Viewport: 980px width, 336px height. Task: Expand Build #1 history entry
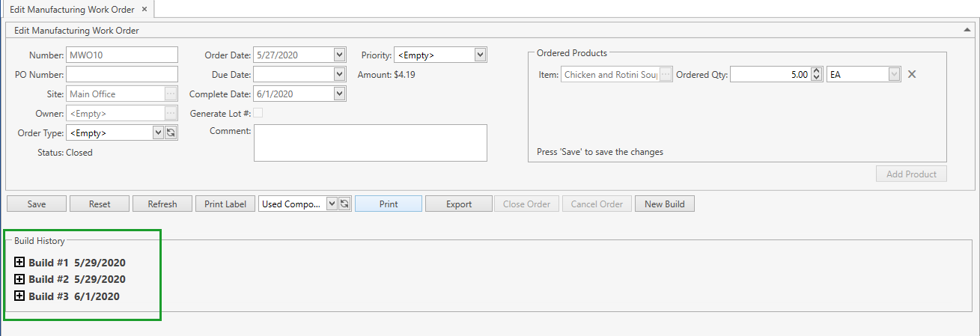pyautogui.click(x=20, y=263)
